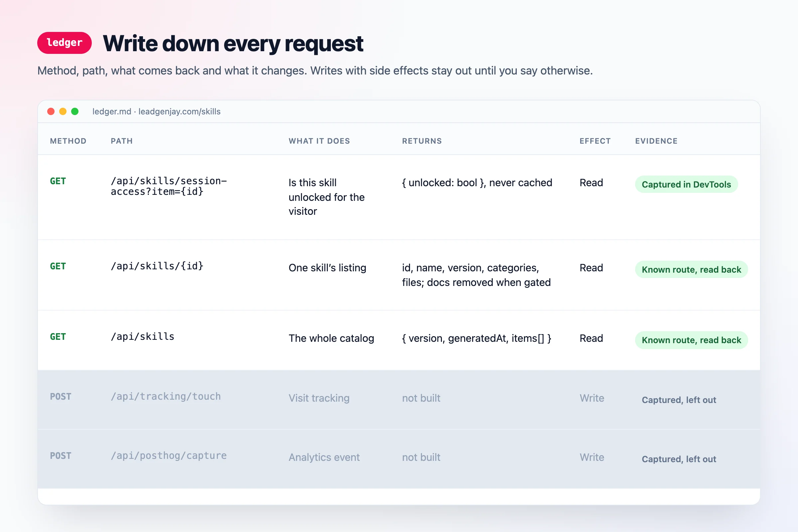
Task: Click the 'Write down every request' heading
Action: point(233,44)
